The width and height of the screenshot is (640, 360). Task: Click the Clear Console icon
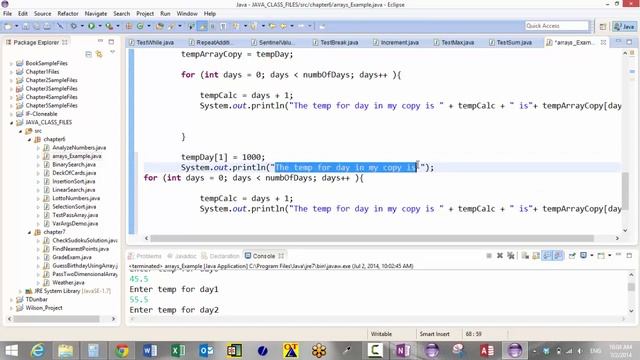coord(525,256)
